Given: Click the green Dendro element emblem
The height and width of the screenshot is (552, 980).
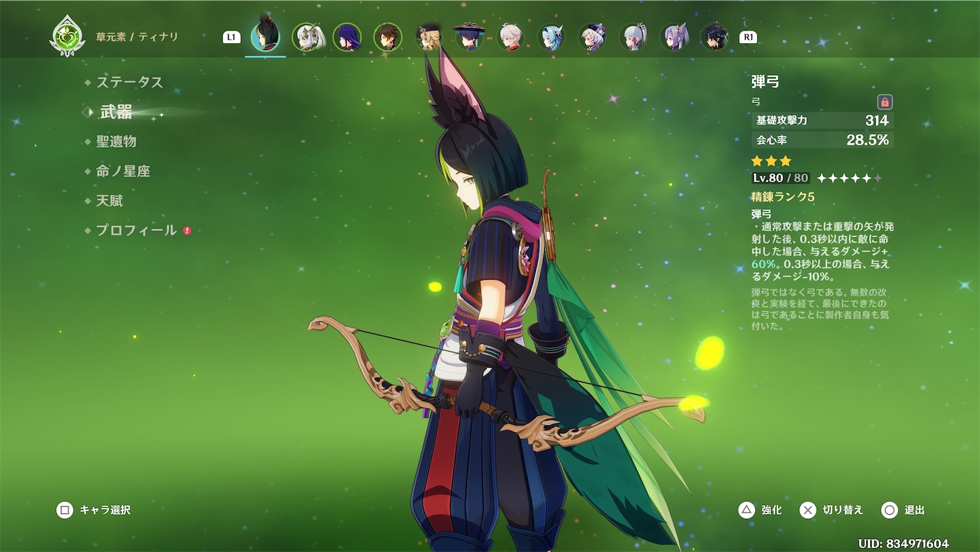Looking at the screenshot, I should pyautogui.click(x=67, y=36).
